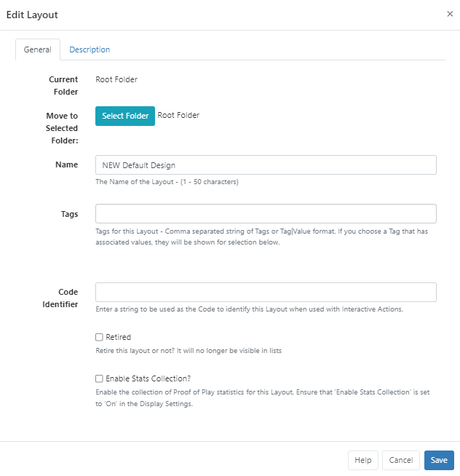Tick the Retired checkbox
Image resolution: width=460 pixels, height=476 pixels.
(99, 338)
